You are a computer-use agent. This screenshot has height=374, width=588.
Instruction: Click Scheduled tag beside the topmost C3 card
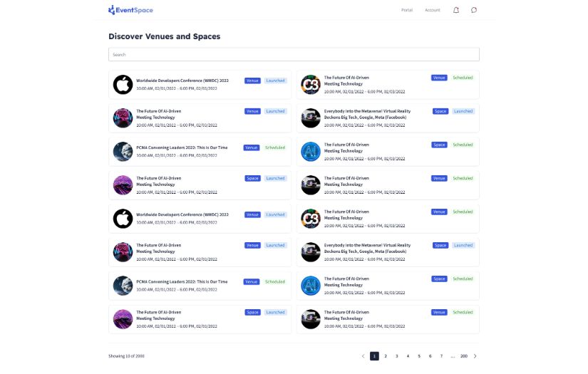(463, 78)
